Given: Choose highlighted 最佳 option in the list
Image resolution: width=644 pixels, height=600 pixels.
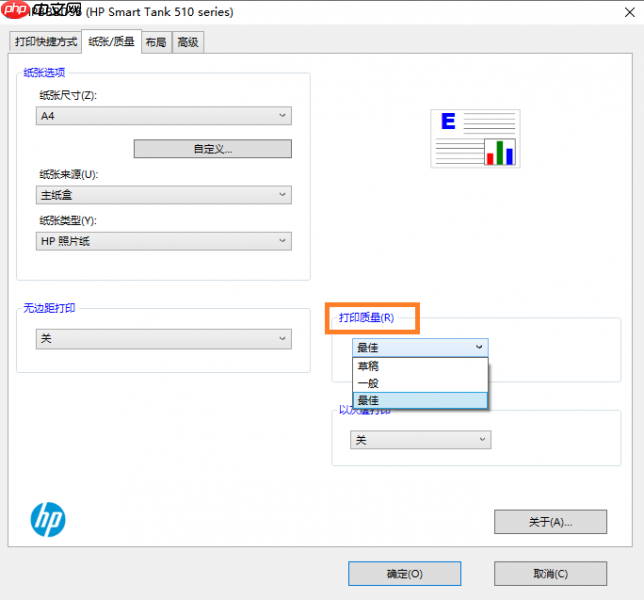Looking at the screenshot, I should tap(420, 400).
